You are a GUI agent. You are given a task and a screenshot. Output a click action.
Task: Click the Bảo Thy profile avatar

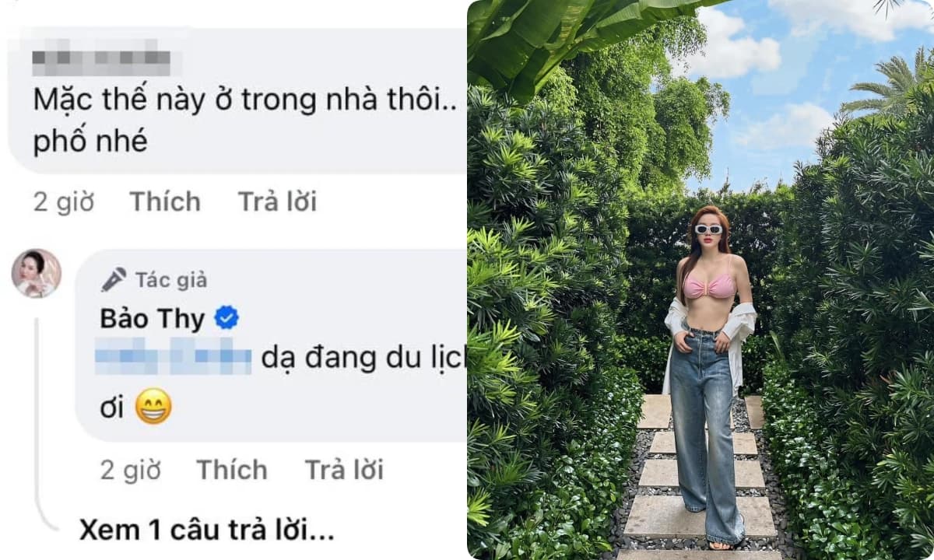coord(36,274)
